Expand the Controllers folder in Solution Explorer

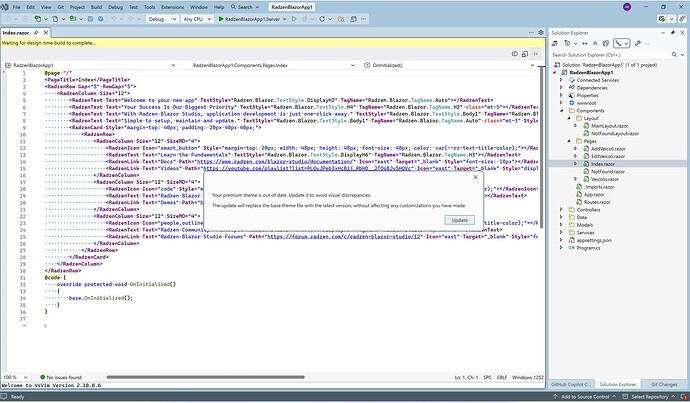click(x=561, y=209)
